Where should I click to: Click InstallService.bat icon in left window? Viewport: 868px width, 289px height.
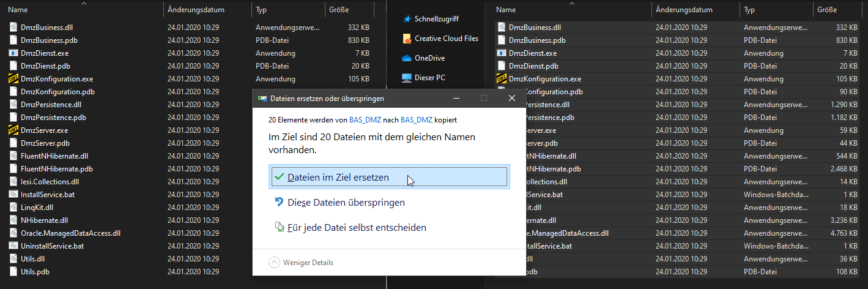[13, 195]
